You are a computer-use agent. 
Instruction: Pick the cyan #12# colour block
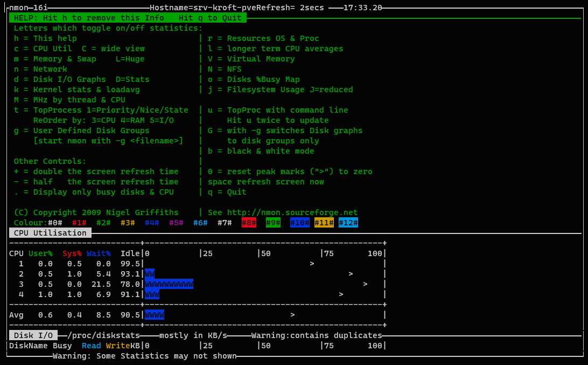(x=348, y=223)
